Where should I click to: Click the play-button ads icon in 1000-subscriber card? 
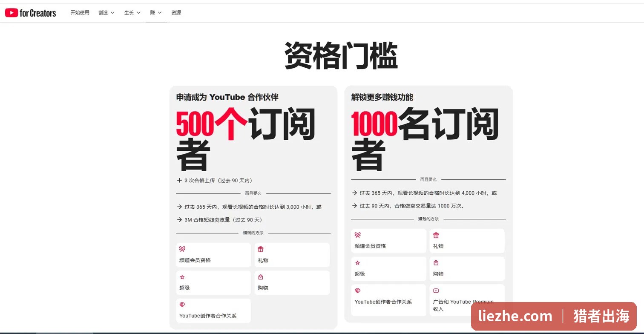coord(436,291)
